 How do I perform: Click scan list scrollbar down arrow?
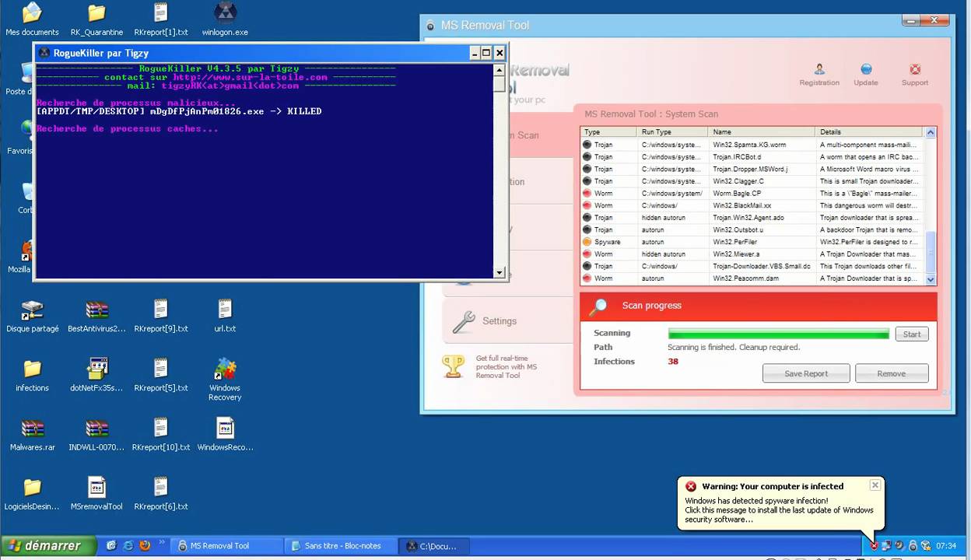930,278
